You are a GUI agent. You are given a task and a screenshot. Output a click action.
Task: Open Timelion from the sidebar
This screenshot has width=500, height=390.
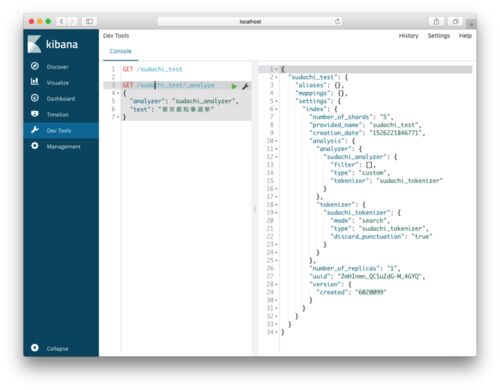[58, 115]
